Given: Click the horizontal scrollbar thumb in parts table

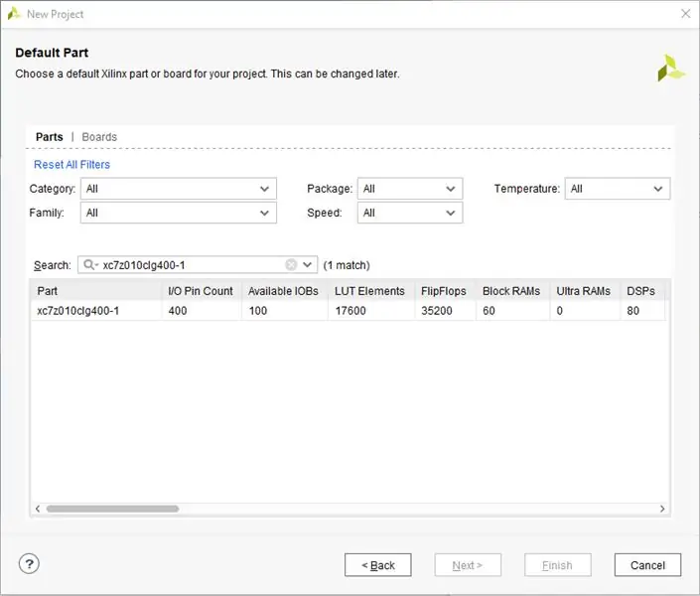Looking at the screenshot, I should (112, 509).
